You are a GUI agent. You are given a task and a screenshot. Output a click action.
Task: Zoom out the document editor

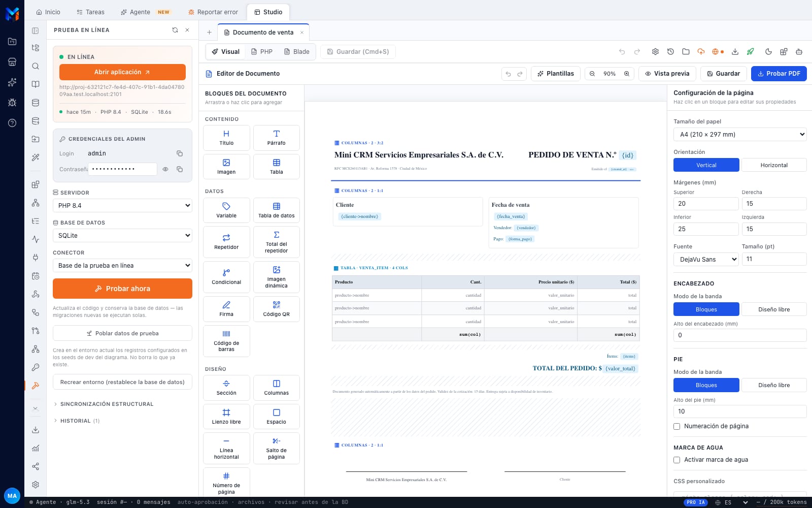tap(592, 74)
